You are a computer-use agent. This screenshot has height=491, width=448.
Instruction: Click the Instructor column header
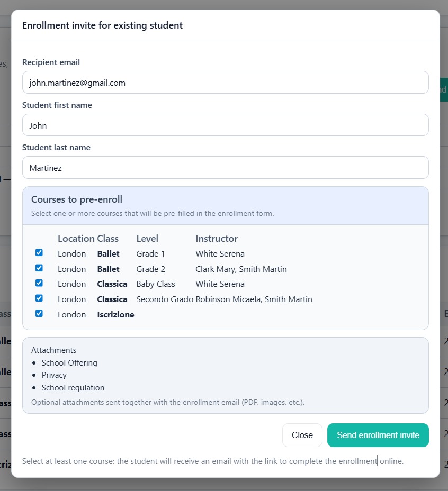click(x=216, y=238)
